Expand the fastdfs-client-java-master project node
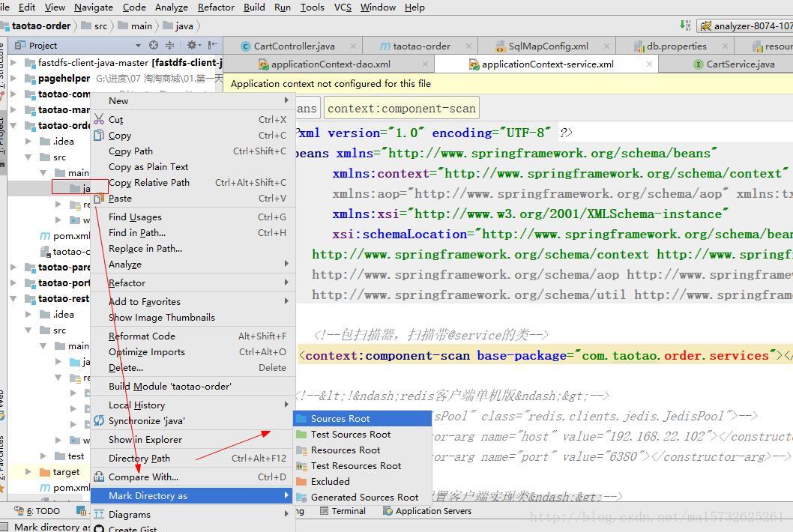Screen dimensions: 793x532 [13, 63]
